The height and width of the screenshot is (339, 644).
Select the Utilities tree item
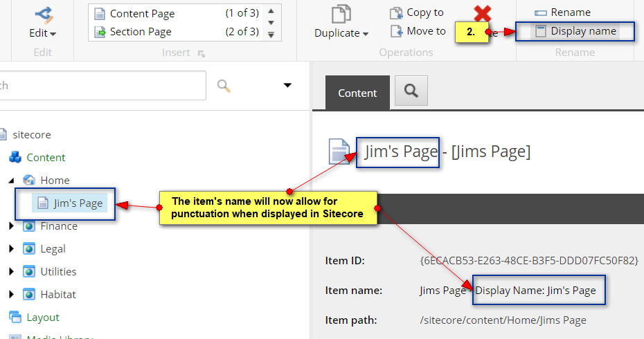coord(58,272)
